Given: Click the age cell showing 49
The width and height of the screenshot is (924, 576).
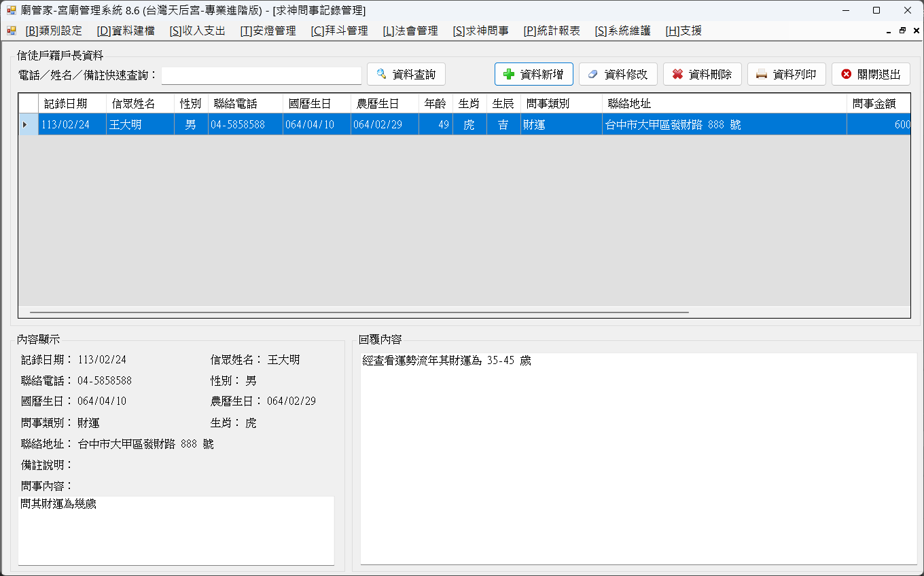Looking at the screenshot, I should (436, 124).
